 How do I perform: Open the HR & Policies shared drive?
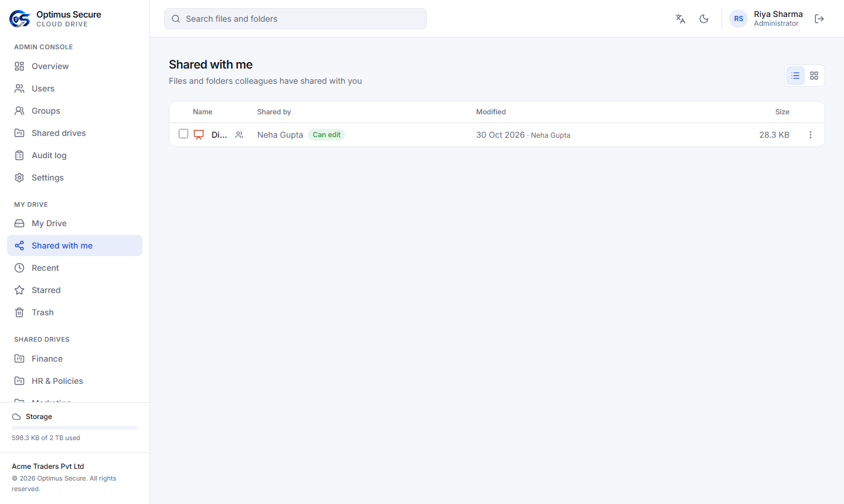point(75,381)
